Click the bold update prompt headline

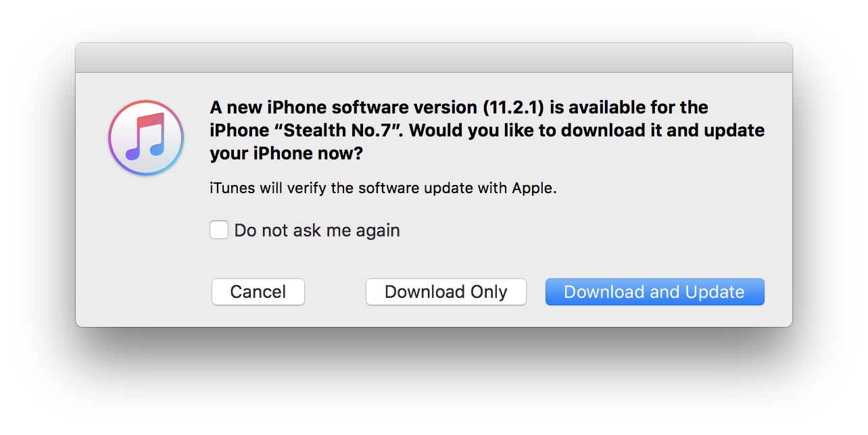pyautogui.click(x=487, y=130)
